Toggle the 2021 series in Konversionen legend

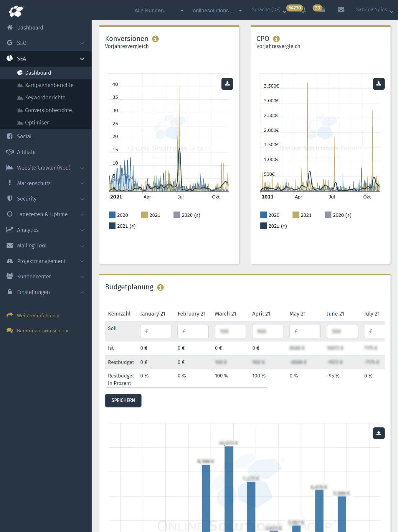pyautogui.click(x=151, y=215)
